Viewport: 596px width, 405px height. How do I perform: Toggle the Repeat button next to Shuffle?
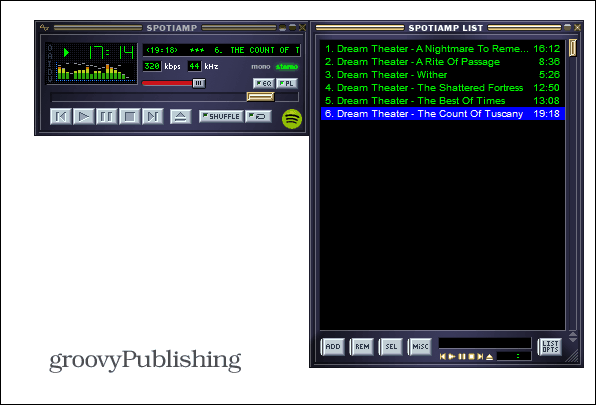(258, 116)
